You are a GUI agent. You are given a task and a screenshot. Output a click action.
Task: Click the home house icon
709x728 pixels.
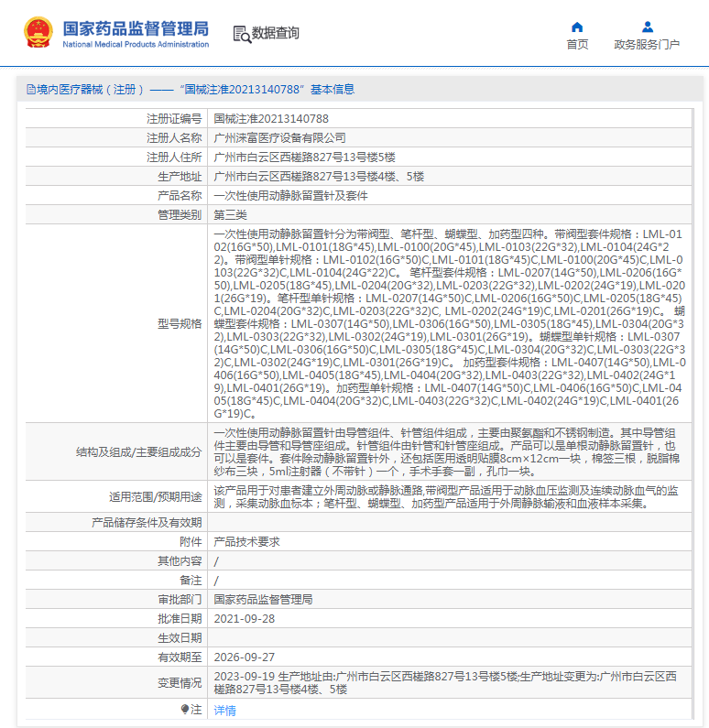577,27
